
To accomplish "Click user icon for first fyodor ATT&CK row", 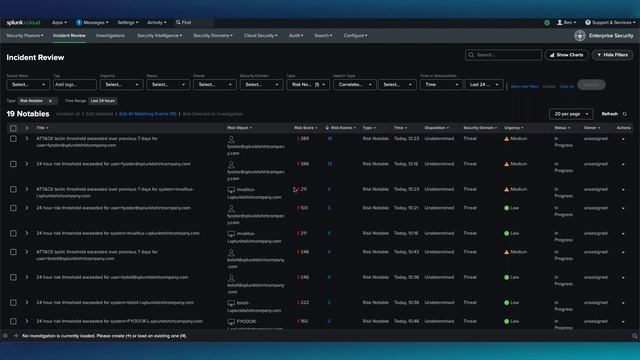I will (231, 139).
